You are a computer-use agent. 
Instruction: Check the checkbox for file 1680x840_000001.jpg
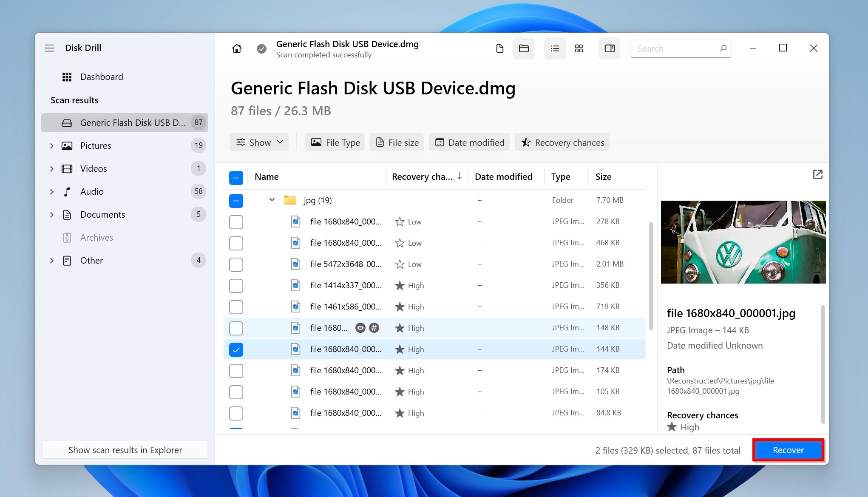point(237,349)
